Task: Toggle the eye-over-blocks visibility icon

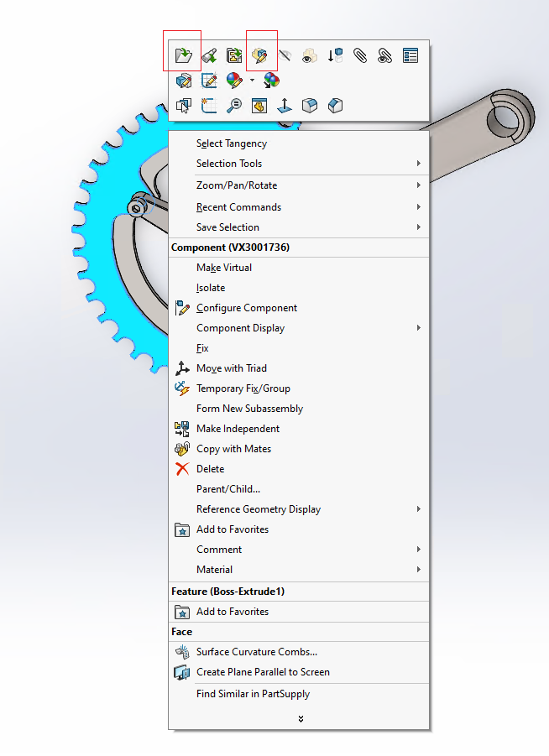Action: pos(310,56)
